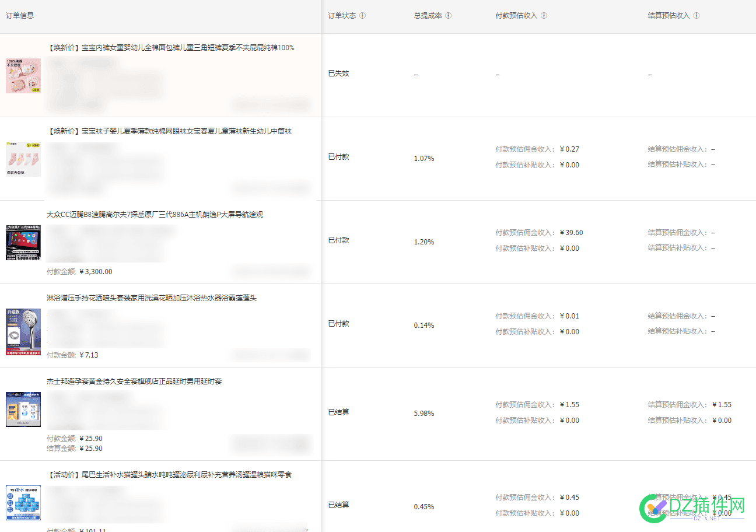756x532 pixels.
Task: Click 付款预估补贴收入 ¥0.00 in 淋浴增压花洒 row
Action: coord(569,332)
